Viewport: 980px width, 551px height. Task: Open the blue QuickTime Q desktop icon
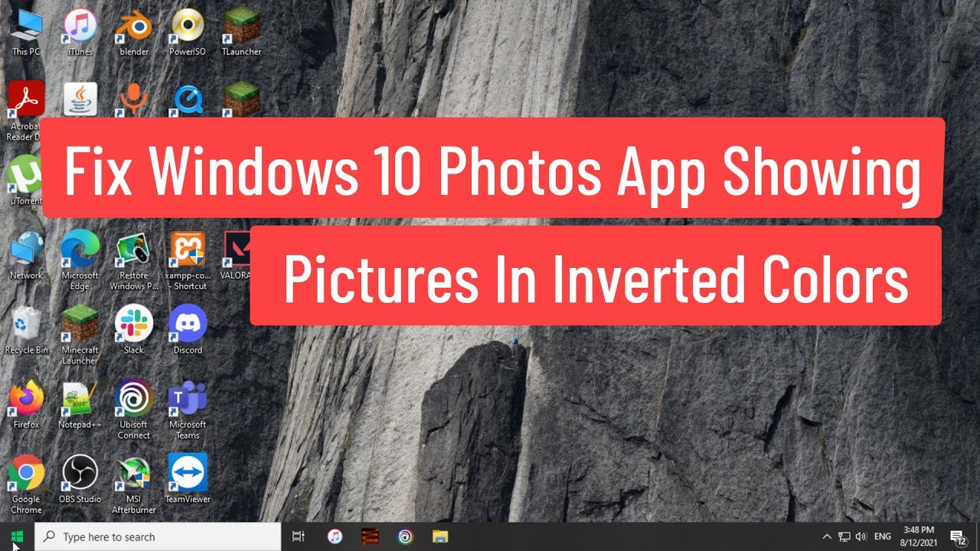(188, 99)
